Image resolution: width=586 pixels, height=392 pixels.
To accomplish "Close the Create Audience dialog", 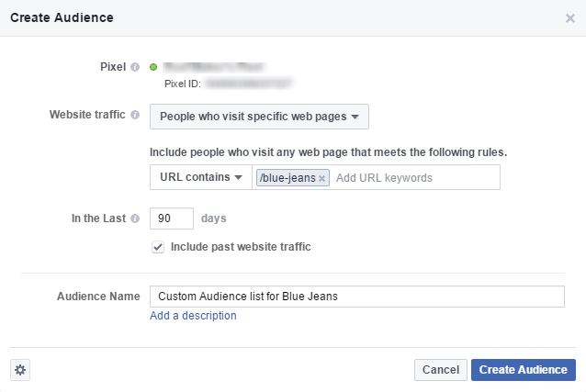I will click(x=570, y=18).
